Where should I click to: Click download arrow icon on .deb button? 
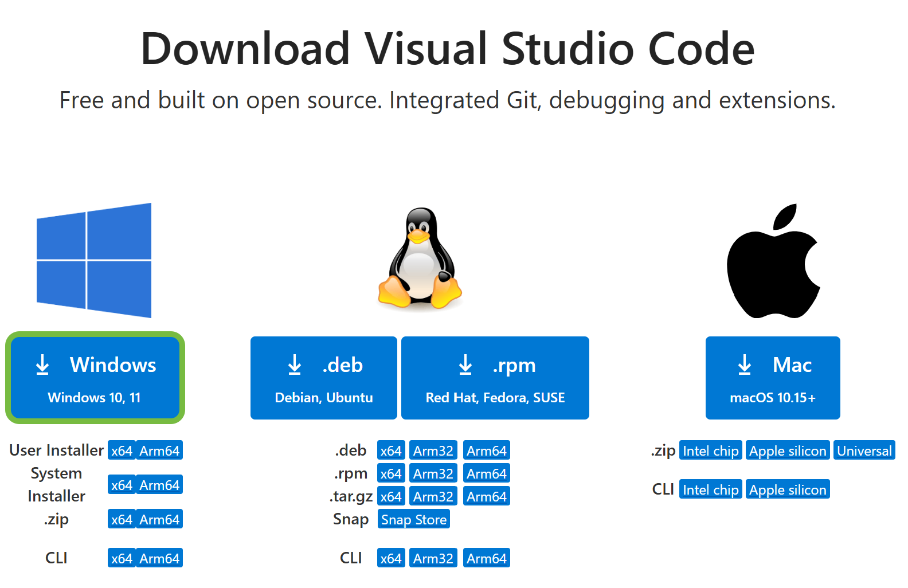(x=295, y=364)
